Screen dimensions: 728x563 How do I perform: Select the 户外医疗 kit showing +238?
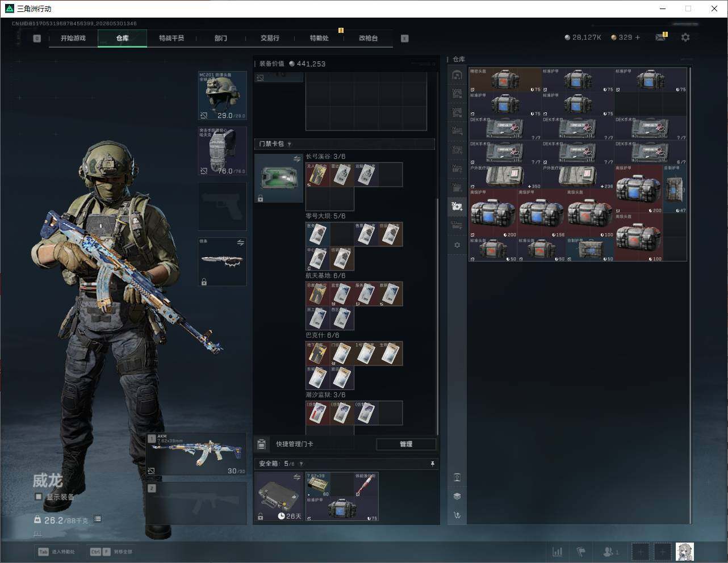click(578, 177)
